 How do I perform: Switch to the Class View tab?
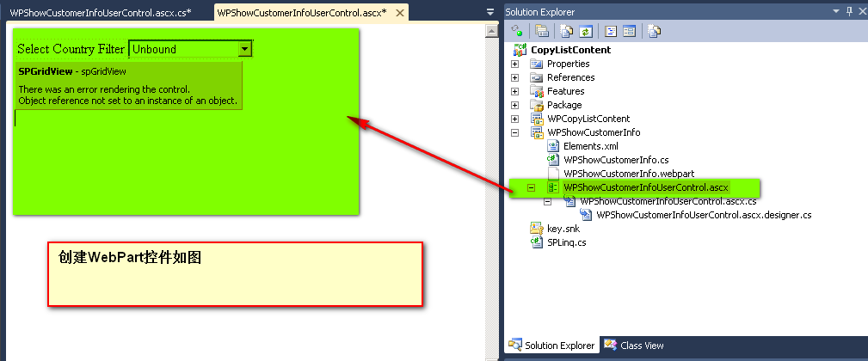coord(634,346)
